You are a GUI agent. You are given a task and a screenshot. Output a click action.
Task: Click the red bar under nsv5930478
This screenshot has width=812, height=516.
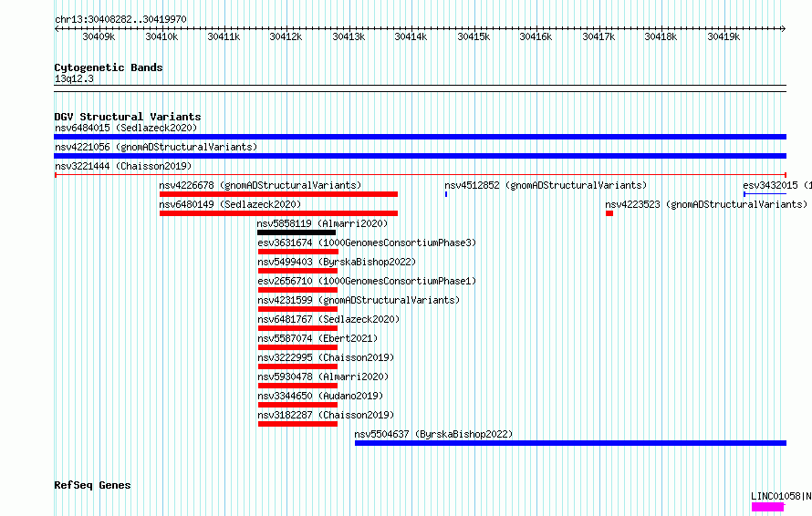click(297, 386)
